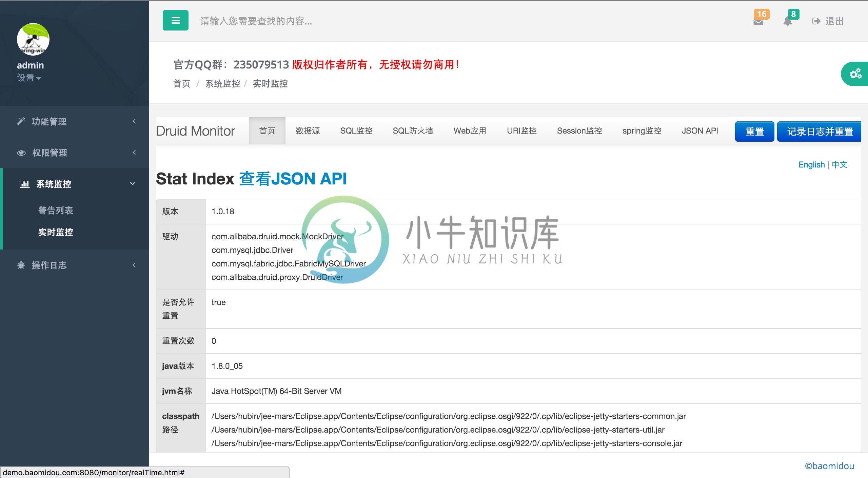Click the bug icon beside 操作日志
Screen dimensions: 868x478
pos(21,265)
